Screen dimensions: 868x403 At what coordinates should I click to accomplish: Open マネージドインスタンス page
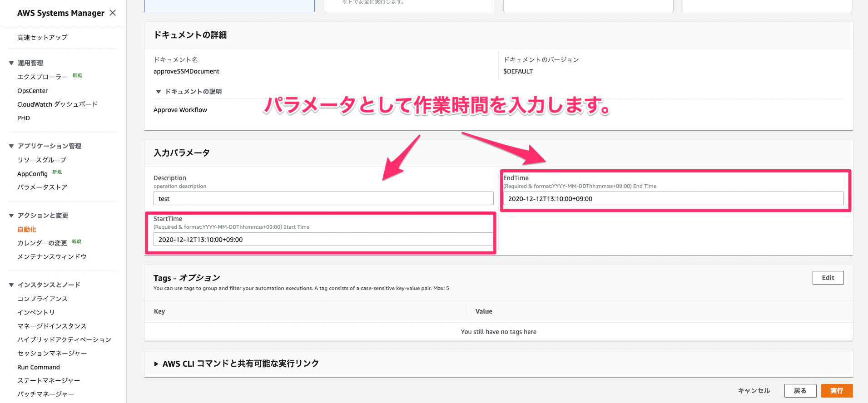pyautogui.click(x=52, y=326)
